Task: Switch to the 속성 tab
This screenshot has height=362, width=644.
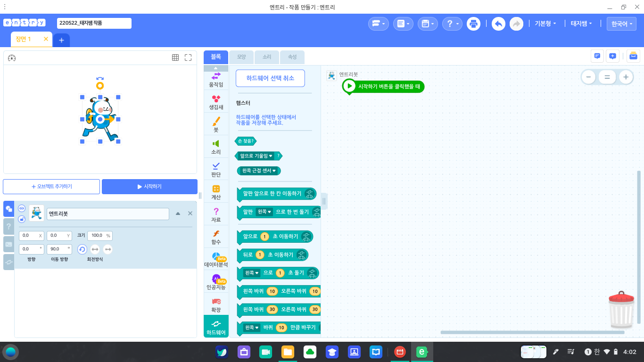Action: [292, 57]
